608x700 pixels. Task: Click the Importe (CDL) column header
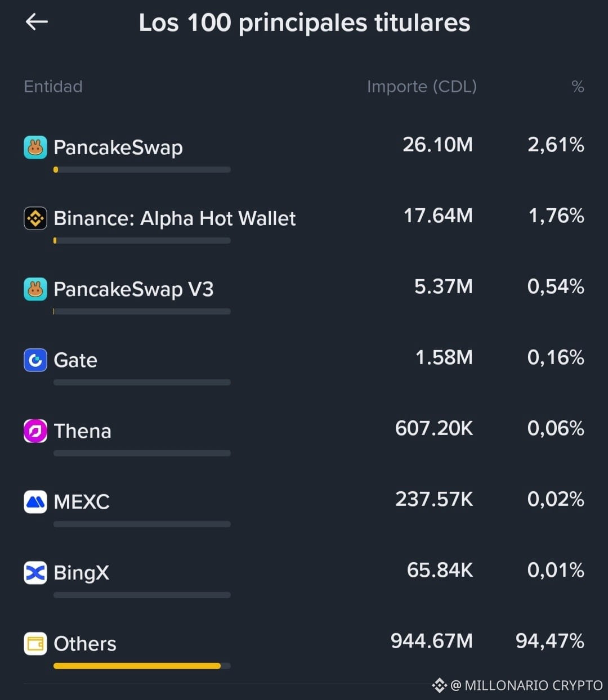pos(422,87)
